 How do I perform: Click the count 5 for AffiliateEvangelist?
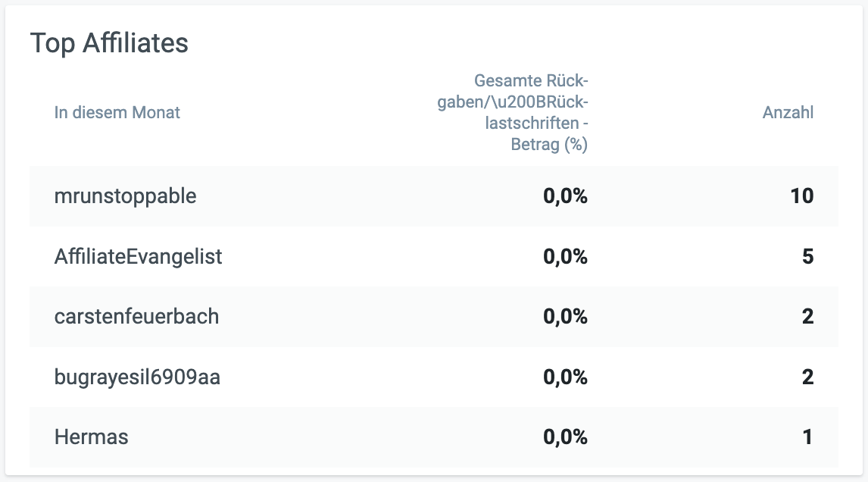tap(807, 256)
